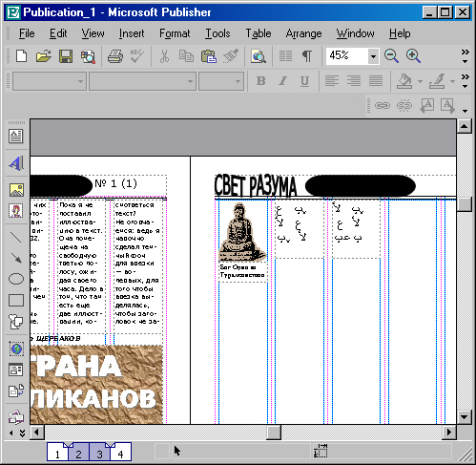Screen dimensions: 476x465
Task: Expand more standard toolbar buttons chevron
Action: click(466, 56)
